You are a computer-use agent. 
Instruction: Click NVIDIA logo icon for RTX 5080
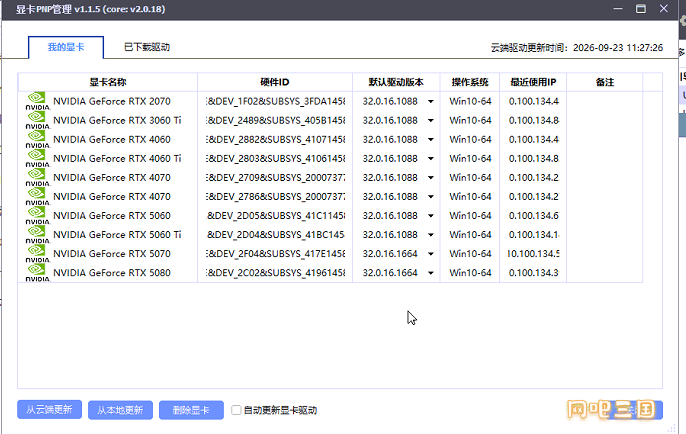(x=38, y=273)
